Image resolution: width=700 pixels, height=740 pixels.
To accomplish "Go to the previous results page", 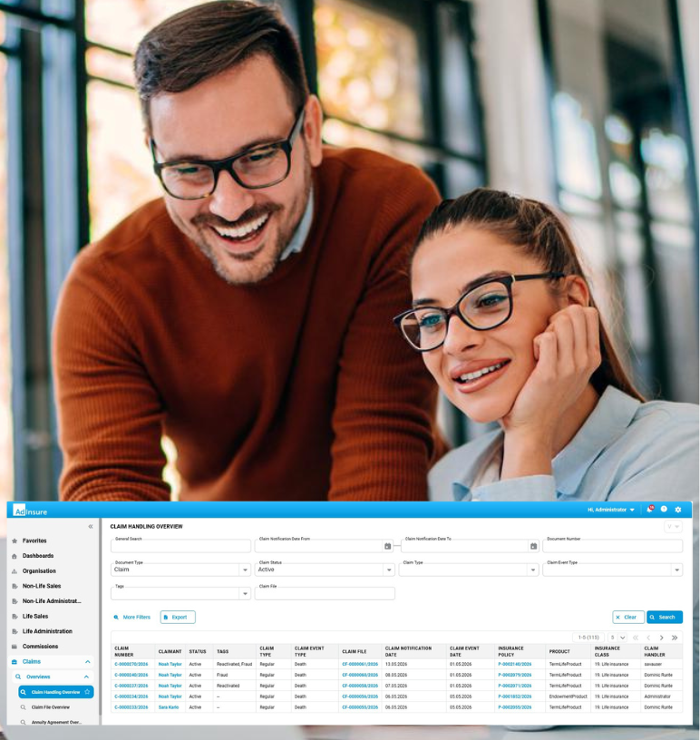I will click(648, 638).
